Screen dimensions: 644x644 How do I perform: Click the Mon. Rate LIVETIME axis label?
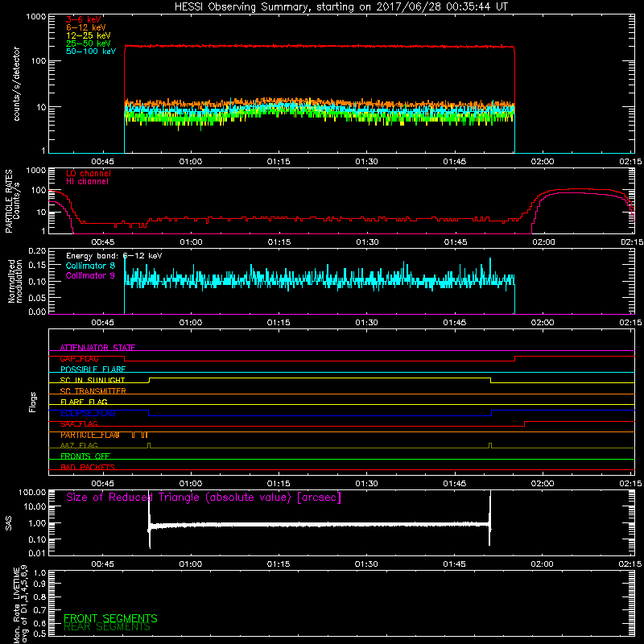click(x=21, y=605)
